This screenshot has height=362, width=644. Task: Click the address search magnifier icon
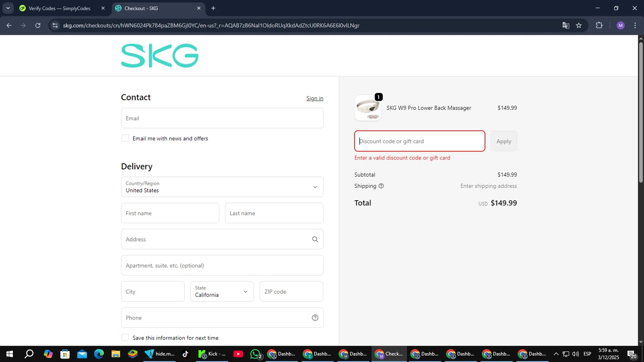(315, 239)
